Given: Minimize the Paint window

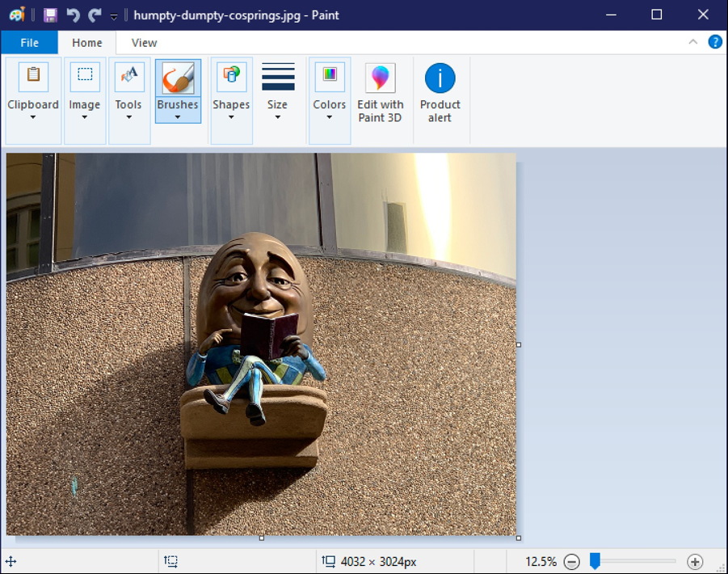Looking at the screenshot, I should (x=611, y=15).
